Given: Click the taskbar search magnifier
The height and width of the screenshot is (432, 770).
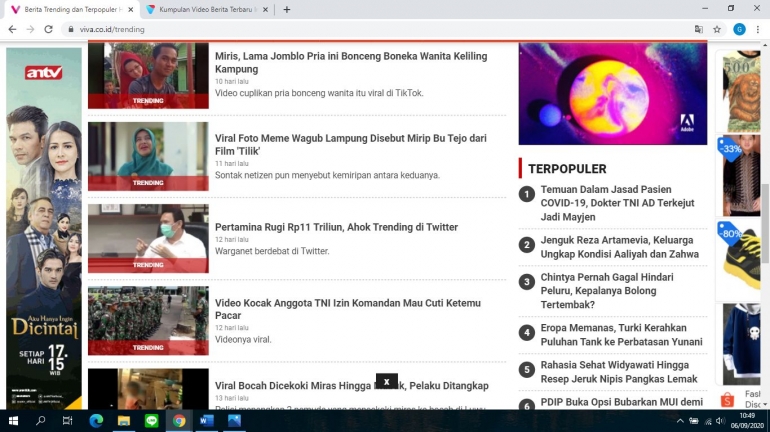Looking at the screenshot, I should pyautogui.click(x=41, y=421).
